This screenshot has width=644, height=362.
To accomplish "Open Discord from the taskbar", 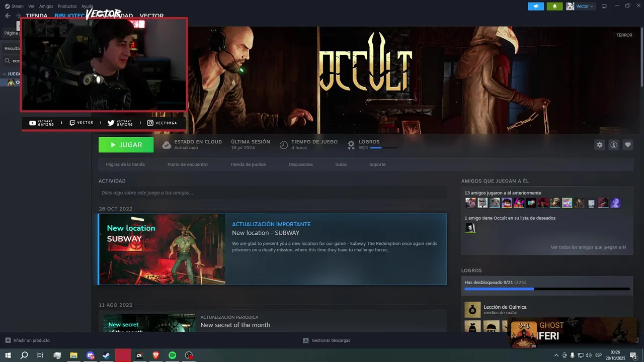I will 90,355.
